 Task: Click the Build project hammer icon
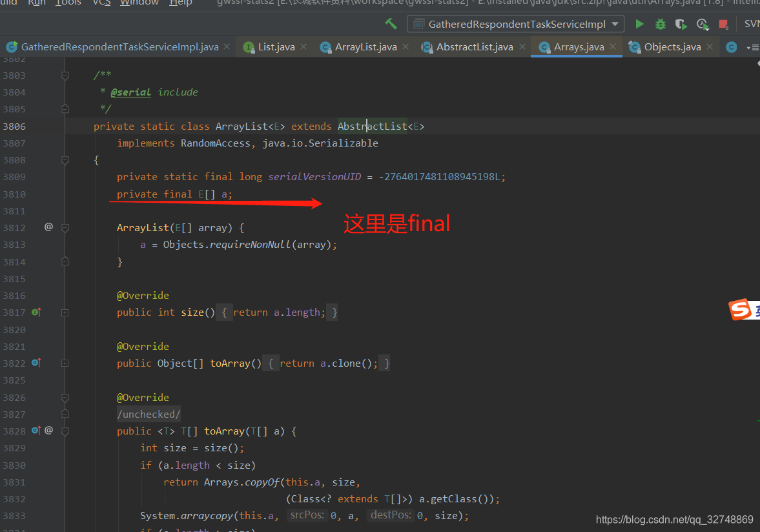pos(391,24)
